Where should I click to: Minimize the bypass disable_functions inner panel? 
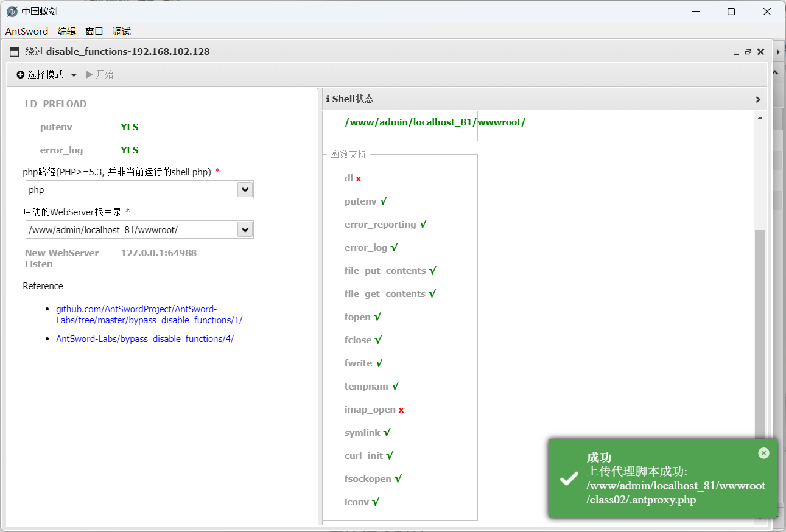coord(736,53)
